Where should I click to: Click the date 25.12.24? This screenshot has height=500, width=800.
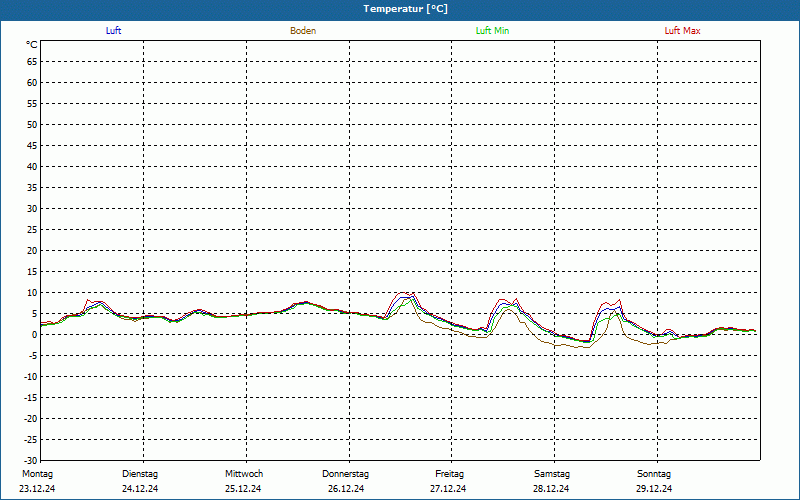243,489
